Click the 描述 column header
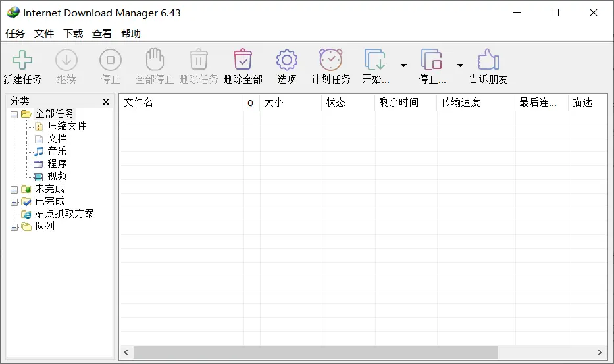The image size is (614, 364). 588,103
